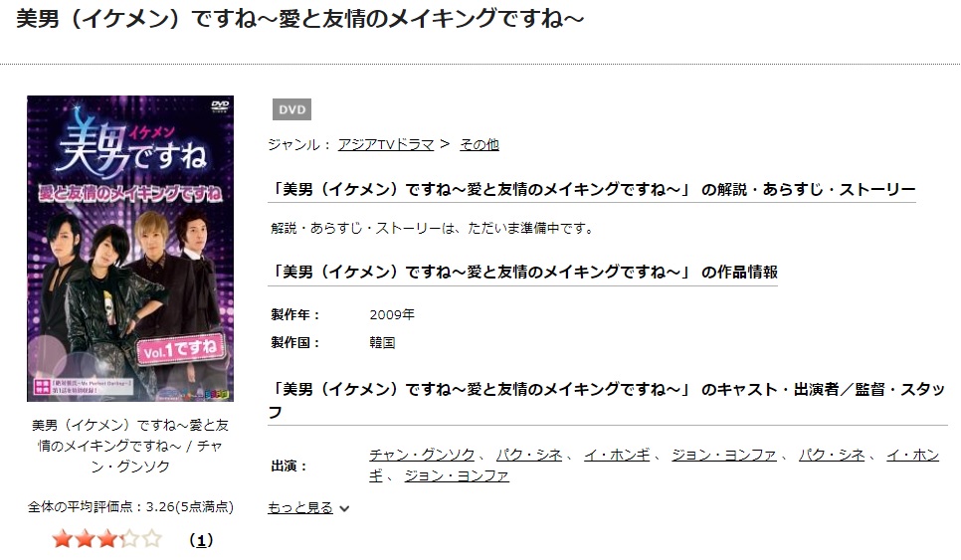Open the (1) review count link
961x560 pixels.
tap(201, 540)
